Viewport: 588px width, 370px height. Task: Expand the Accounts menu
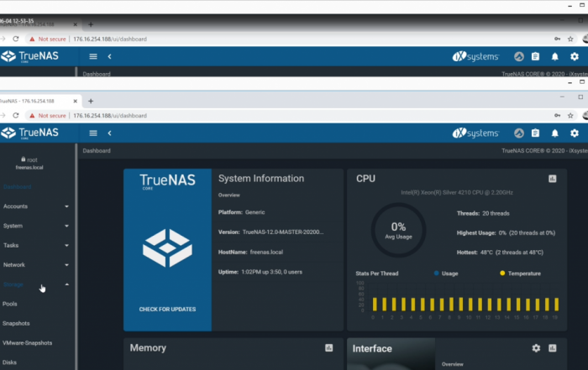click(x=35, y=206)
